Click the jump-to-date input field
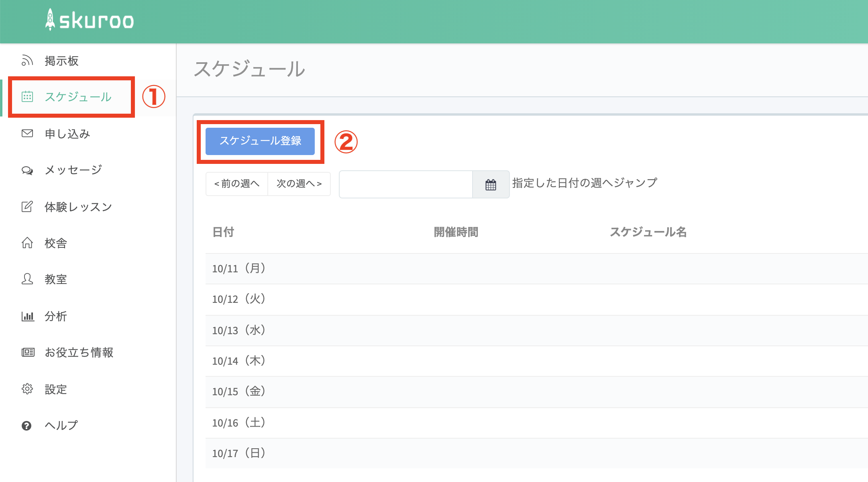 (x=406, y=184)
